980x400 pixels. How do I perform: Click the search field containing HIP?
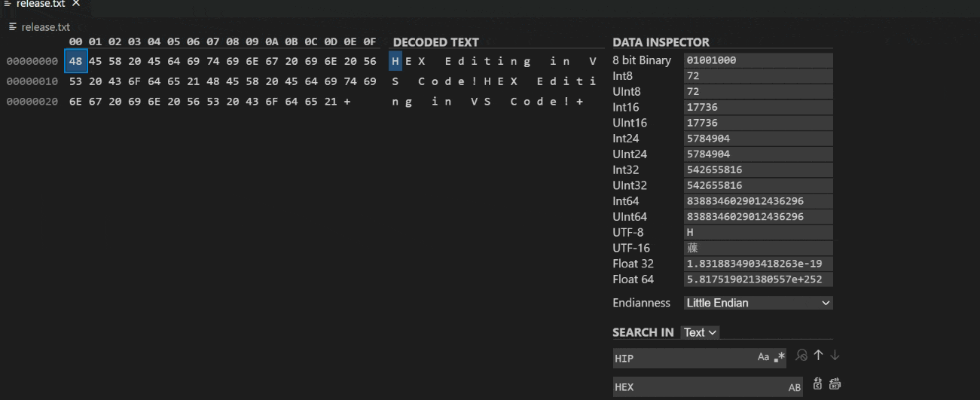(682, 358)
